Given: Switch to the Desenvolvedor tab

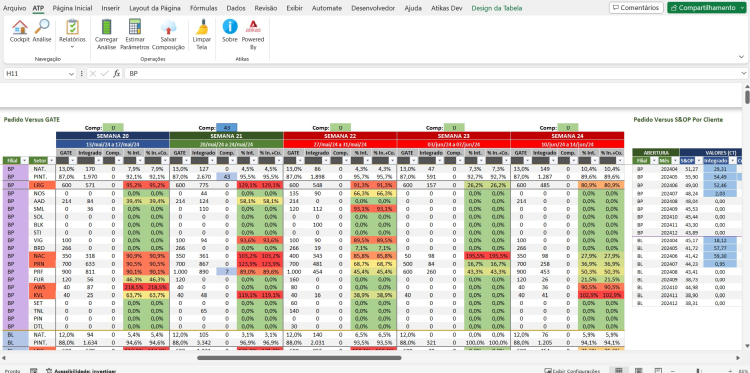Looking at the screenshot, I should point(373,8).
